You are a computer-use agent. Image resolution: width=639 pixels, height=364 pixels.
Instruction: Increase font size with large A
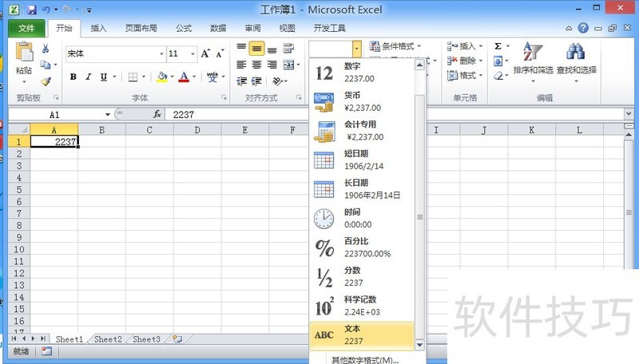click(205, 53)
